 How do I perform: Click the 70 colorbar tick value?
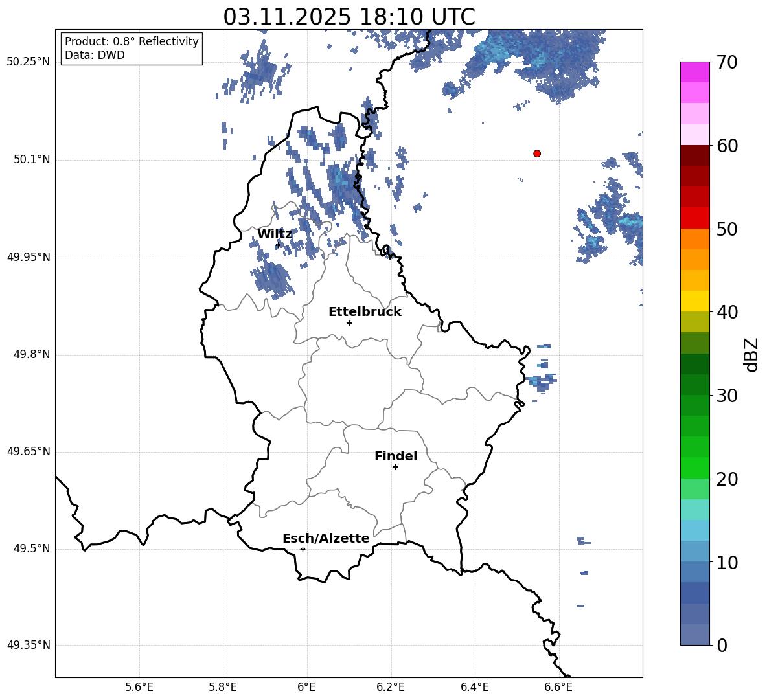(727, 62)
